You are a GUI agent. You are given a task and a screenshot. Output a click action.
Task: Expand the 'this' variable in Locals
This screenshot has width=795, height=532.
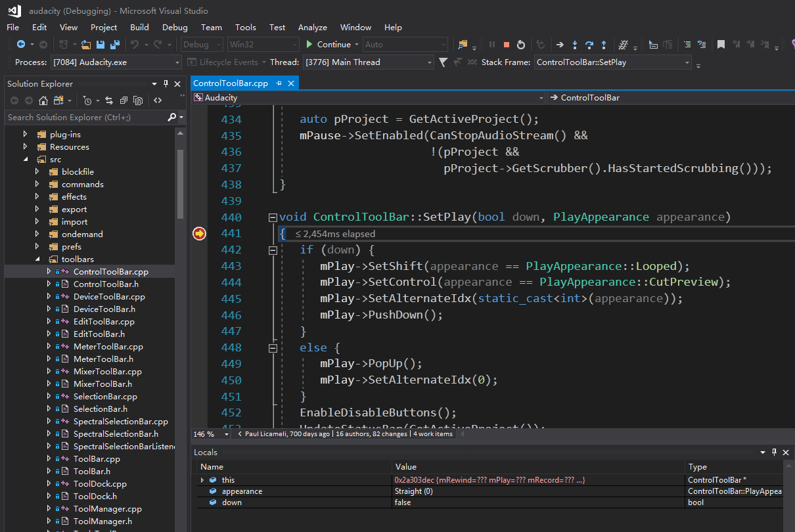[x=202, y=480]
